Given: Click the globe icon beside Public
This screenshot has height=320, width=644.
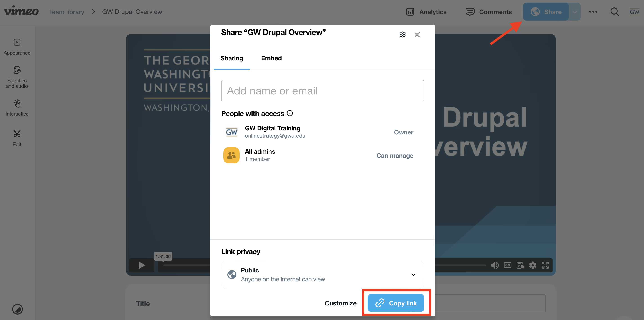Looking at the screenshot, I should 232,275.
